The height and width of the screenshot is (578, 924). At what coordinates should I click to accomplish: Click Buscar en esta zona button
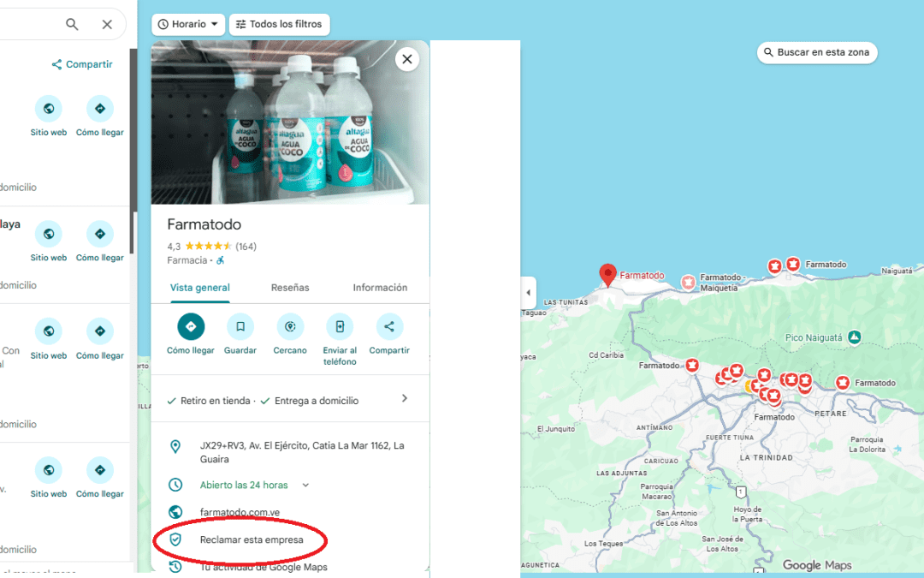(816, 52)
